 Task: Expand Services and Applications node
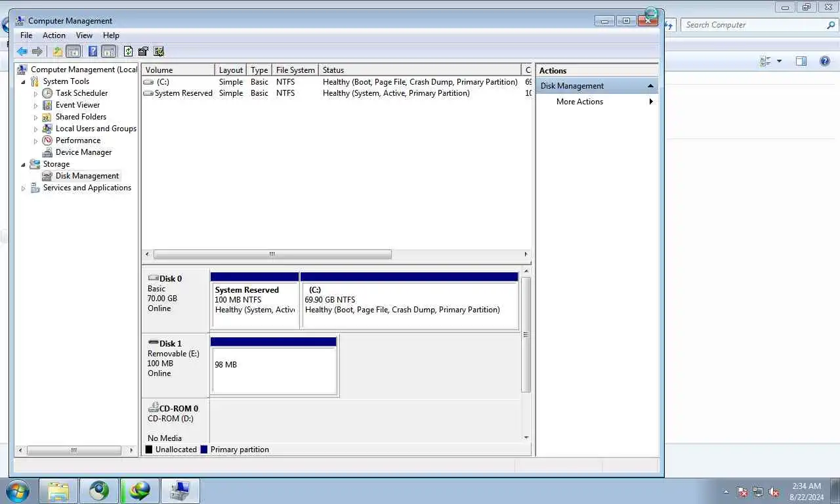click(x=24, y=188)
